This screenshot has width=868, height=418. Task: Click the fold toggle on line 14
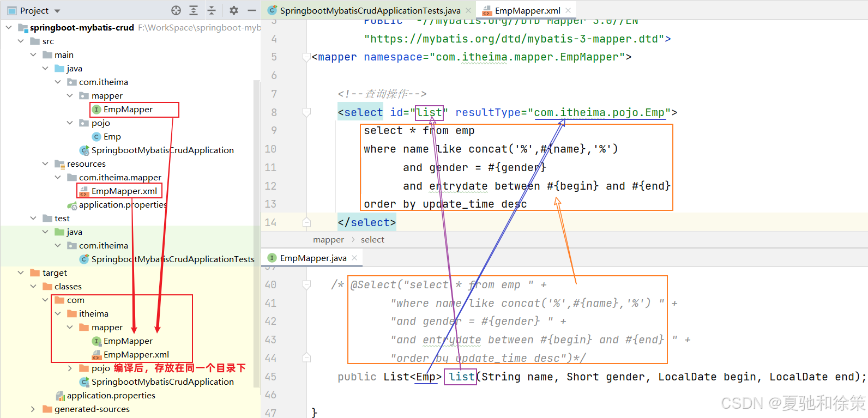[307, 222]
